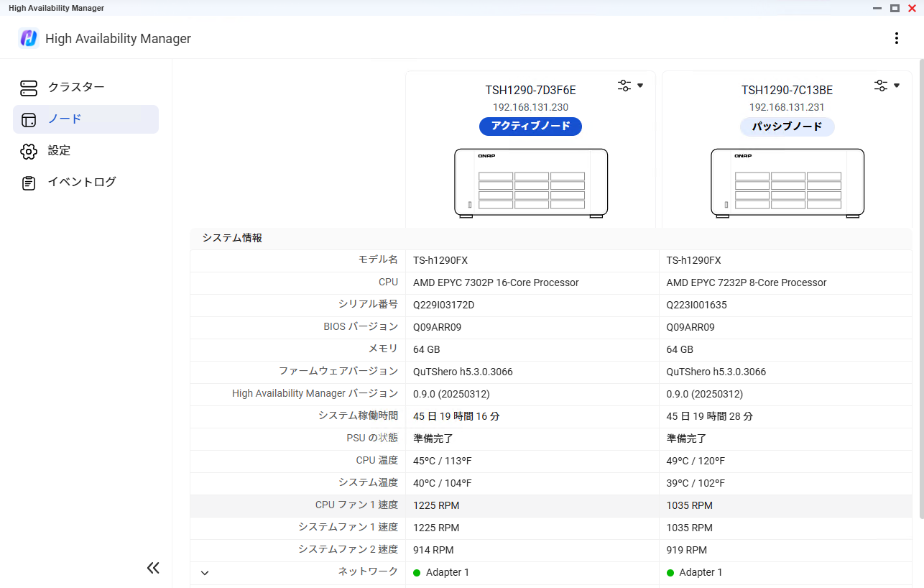924x588 pixels.
Task: Click the PSU の状態 label
Action: (372, 438)
